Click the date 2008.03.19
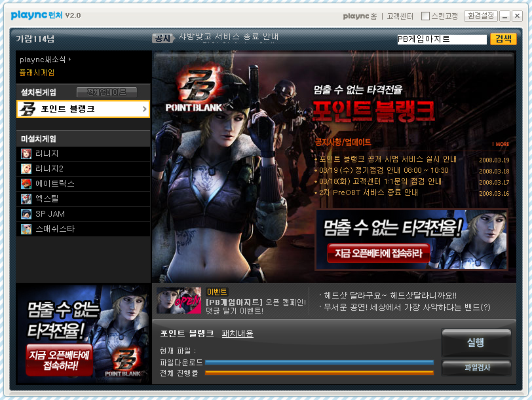Image resolution: width=532 pixels, height=400 pixels. coord(494,160)
